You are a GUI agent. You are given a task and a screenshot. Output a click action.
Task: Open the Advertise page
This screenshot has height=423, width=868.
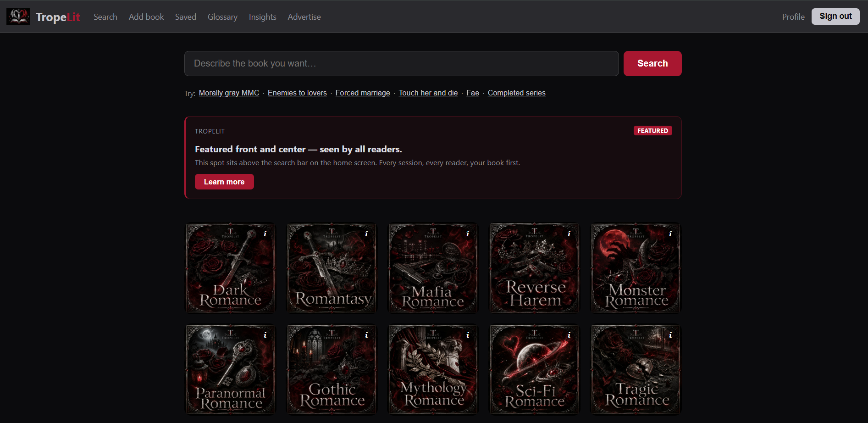(x=304, y=17)
